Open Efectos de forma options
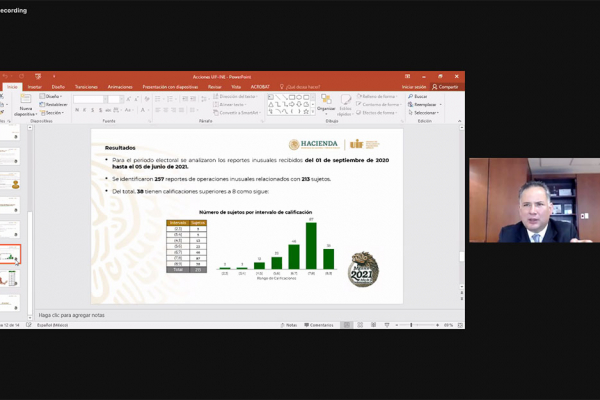The width and height of the screenshot is (600, 400). coord(377,113)
